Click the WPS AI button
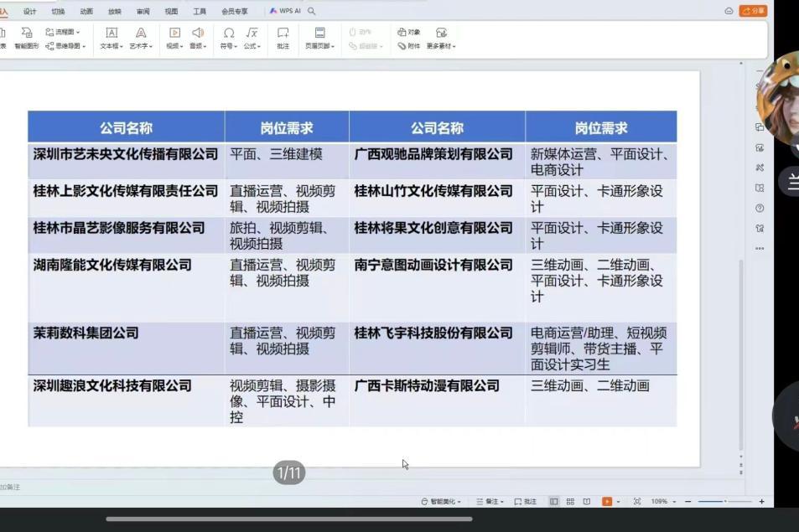 285,12
